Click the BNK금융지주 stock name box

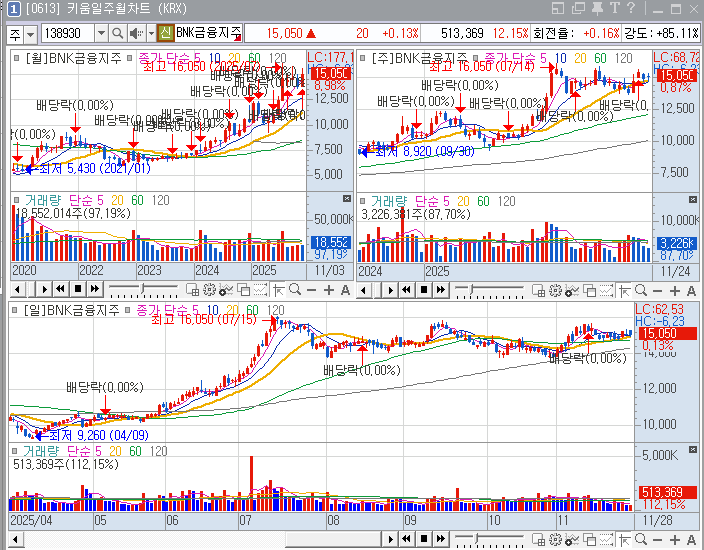208,33
